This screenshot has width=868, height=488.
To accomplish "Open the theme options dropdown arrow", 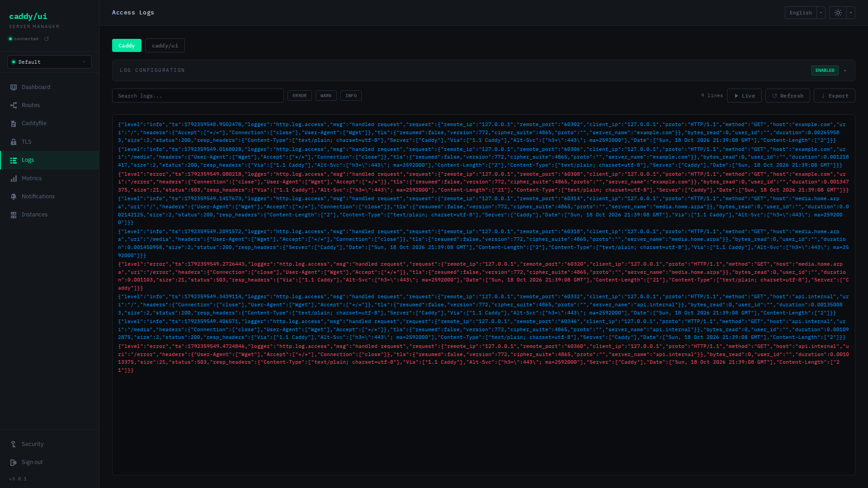I will pos(851,13).
